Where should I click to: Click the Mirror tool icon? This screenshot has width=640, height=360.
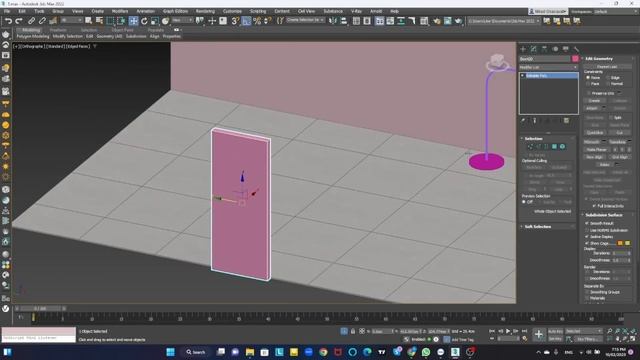pyautogui.click(x=333, y=21)
